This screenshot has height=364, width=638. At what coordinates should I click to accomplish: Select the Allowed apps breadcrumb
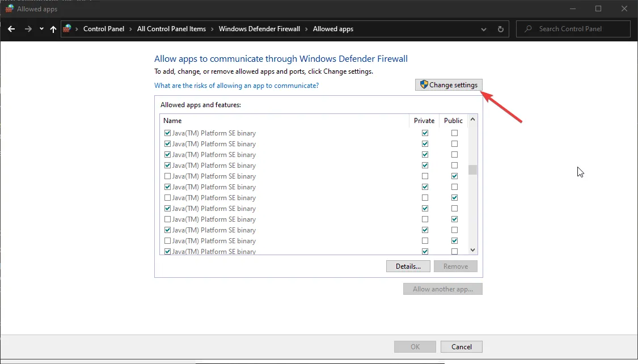[x=333, y=29]
